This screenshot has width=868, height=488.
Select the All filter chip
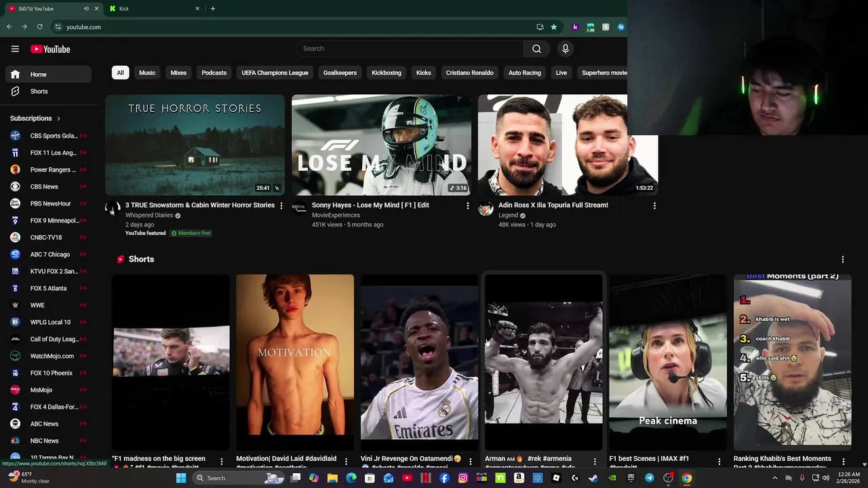pos(120,73)
